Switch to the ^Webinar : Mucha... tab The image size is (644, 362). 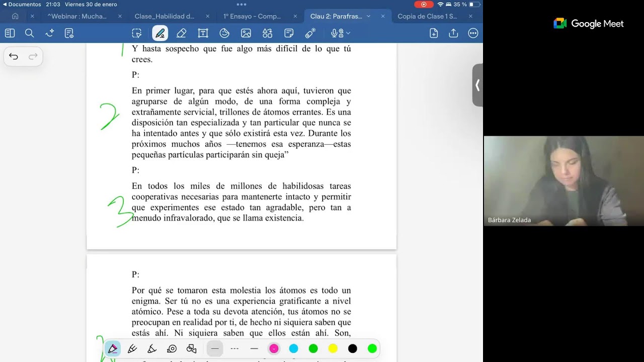pyautogui.click(x=77, y=16)
